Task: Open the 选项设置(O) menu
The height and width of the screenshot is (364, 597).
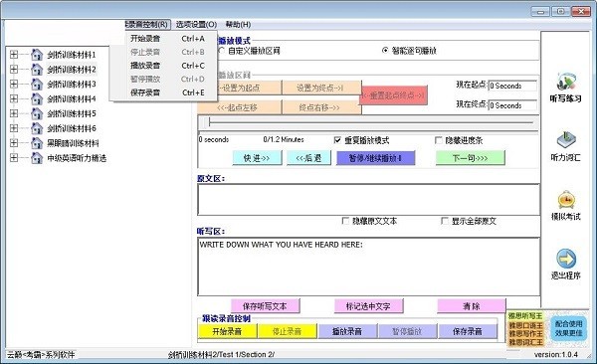Action: (x=196, y=25)
